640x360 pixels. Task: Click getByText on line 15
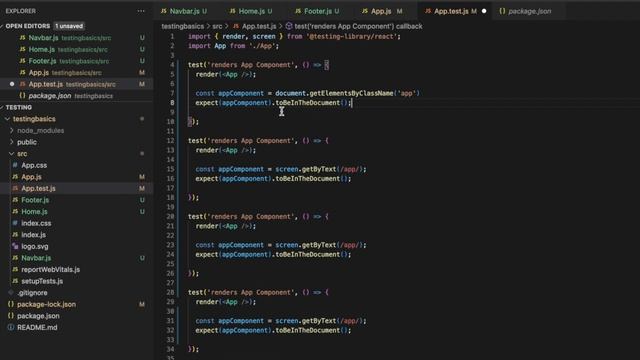319,169
